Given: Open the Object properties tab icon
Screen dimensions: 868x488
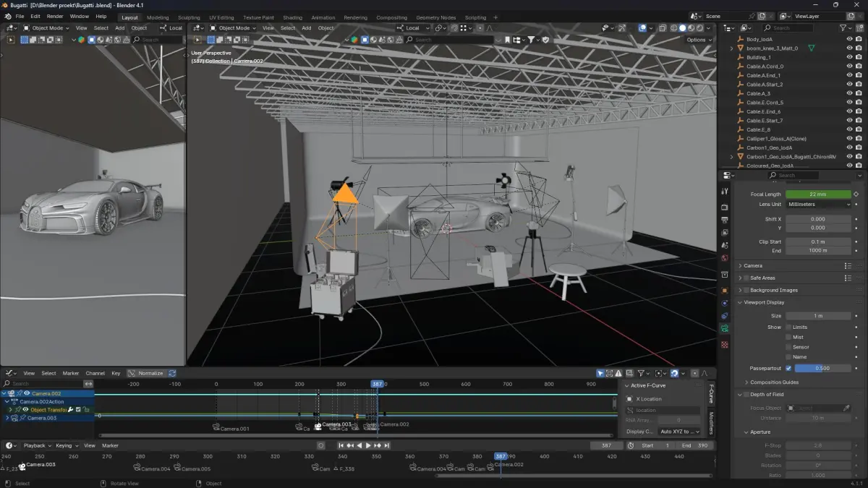Looking at the screenshot, I should click(725, 291).
